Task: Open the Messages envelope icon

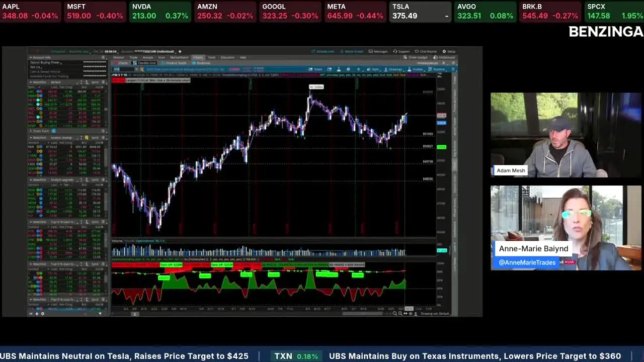Action: [378, 51]
